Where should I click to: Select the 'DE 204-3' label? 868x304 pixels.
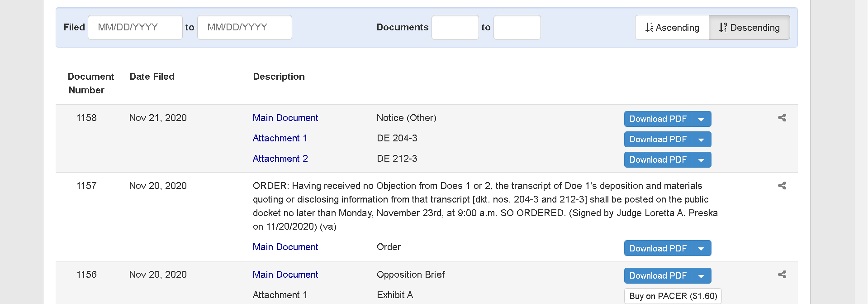pos(397,138)
